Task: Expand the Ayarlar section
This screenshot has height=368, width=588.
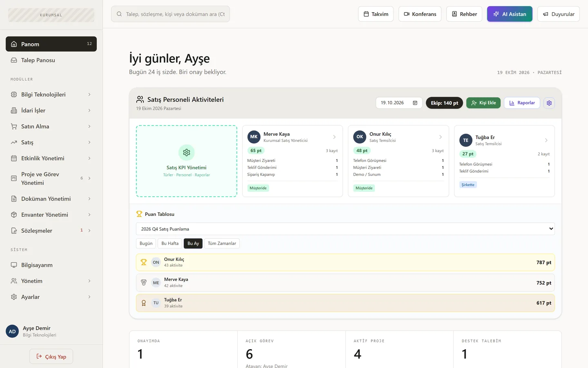Action: point(51,297)
